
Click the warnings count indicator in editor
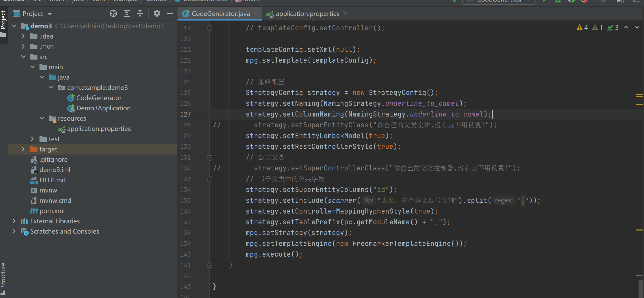coord(582,27)
